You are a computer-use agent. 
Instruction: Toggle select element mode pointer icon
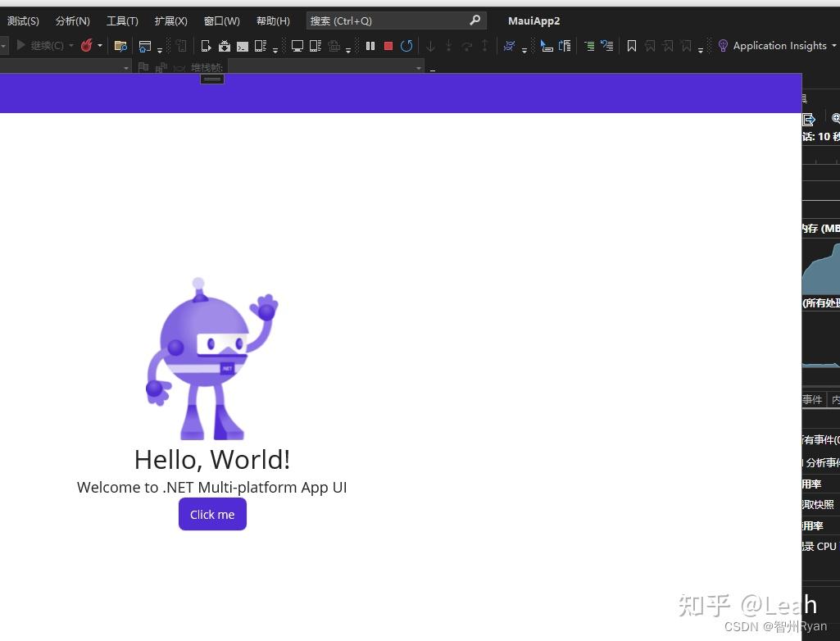pos(546,46)
